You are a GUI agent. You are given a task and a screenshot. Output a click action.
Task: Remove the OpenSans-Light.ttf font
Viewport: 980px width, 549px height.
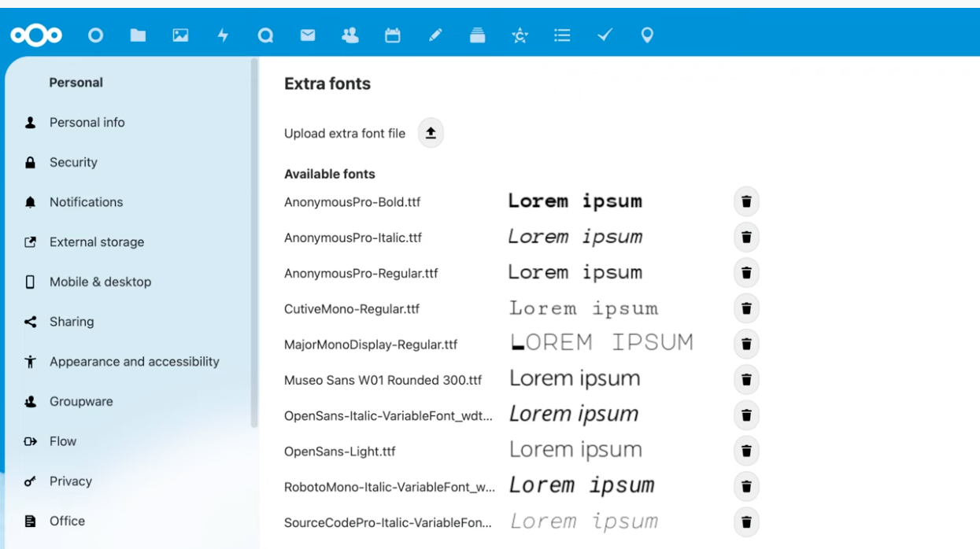746,451
